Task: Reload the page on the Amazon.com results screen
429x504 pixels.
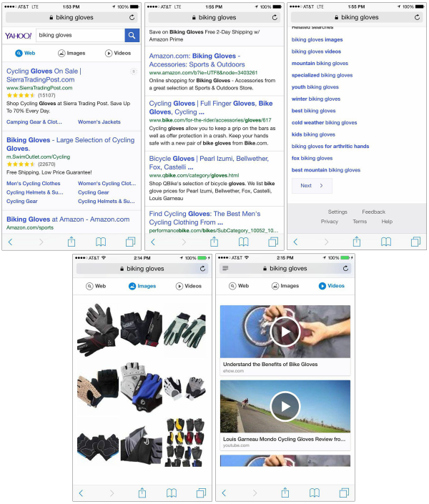Action: pos(275,18)
